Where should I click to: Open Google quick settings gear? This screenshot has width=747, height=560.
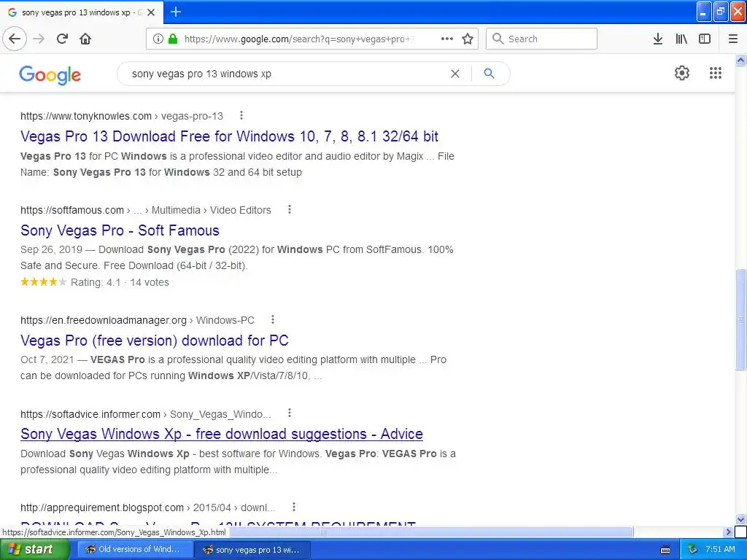[x=682, y=73]
